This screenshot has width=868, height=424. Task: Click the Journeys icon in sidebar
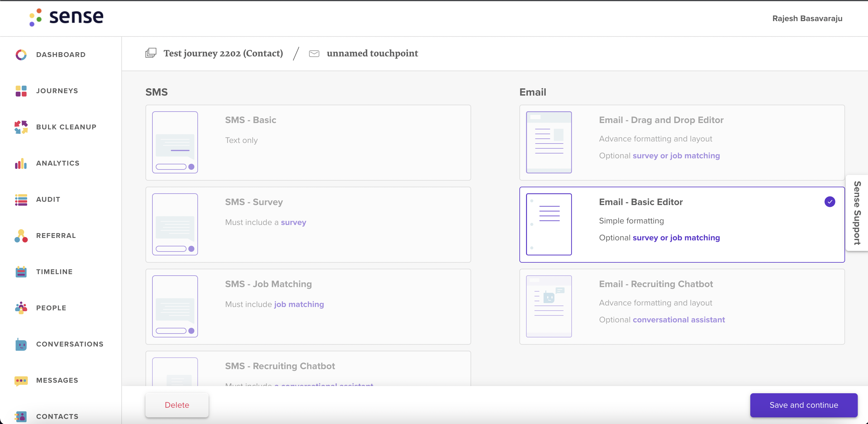coord(21,90)
